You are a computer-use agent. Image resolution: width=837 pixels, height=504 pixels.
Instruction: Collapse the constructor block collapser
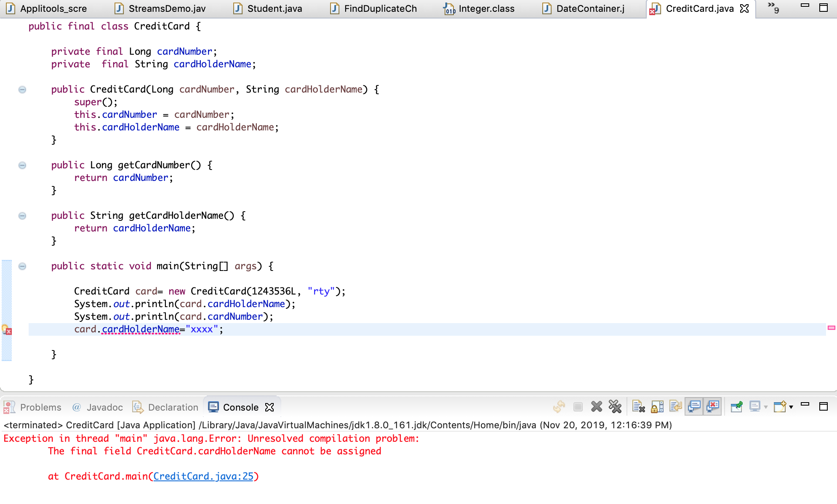coord(21,90)
